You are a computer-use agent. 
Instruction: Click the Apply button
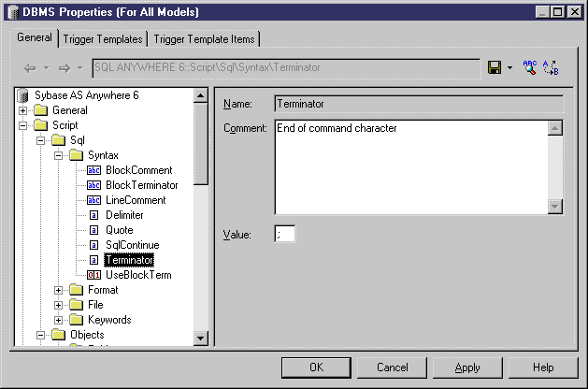coord(467,367)
